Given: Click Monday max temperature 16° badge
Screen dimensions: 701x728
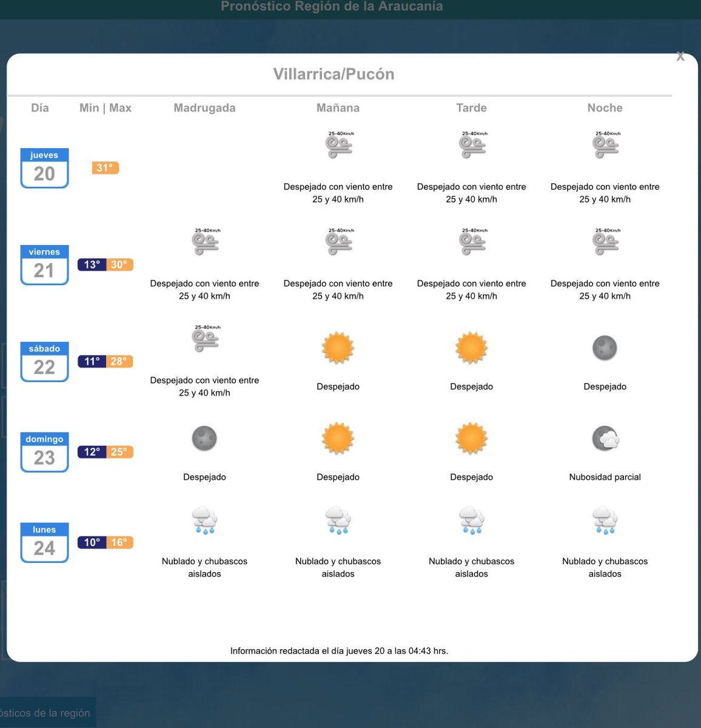Looking at the screenshot, I should (x=119, y=542).
